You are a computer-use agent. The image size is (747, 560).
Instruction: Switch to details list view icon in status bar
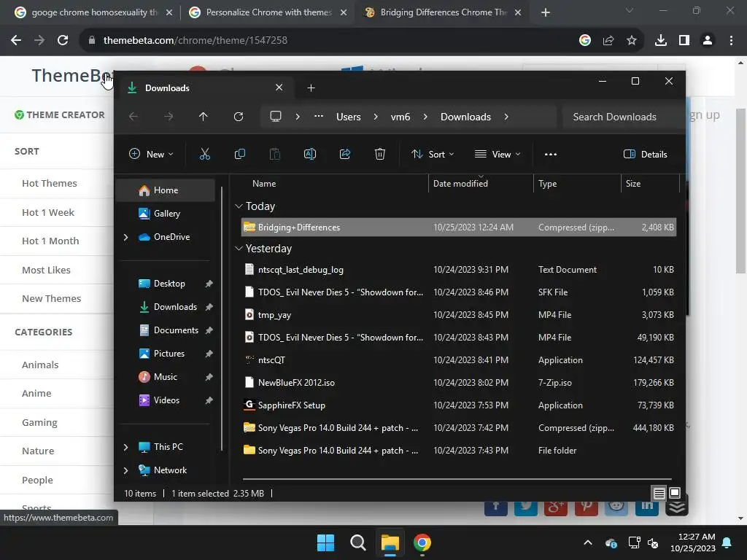[x=659, y=494]
